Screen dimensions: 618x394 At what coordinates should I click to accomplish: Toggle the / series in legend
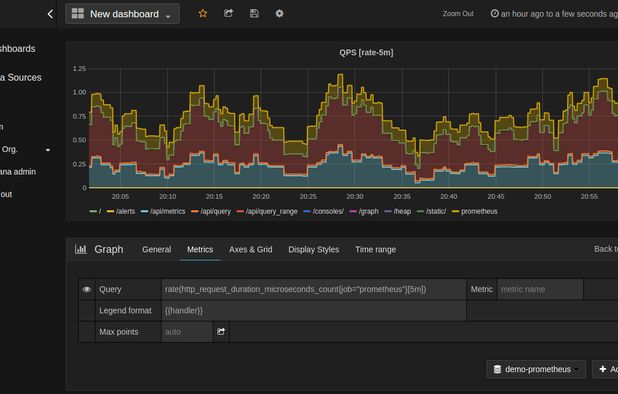coord(95,212)
